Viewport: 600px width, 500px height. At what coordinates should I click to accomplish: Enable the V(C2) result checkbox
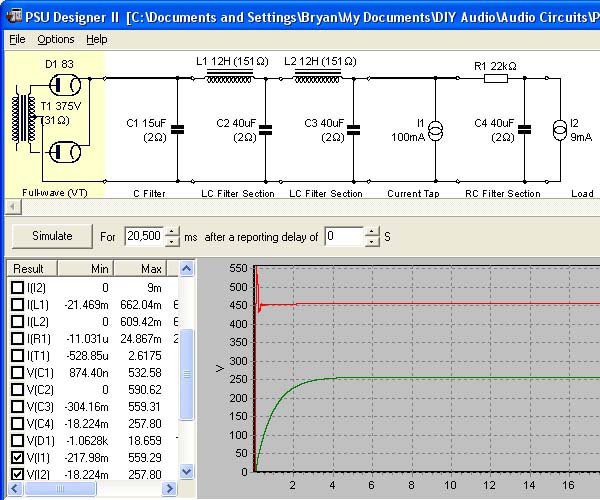[x=17, y=389]
